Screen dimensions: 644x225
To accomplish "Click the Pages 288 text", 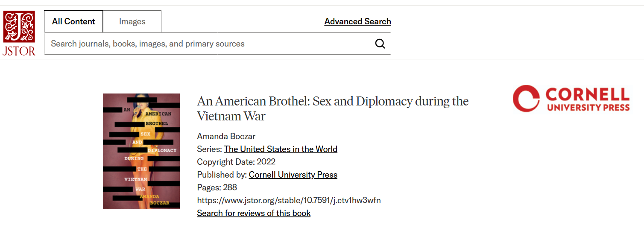I will [x=217, y=187].
